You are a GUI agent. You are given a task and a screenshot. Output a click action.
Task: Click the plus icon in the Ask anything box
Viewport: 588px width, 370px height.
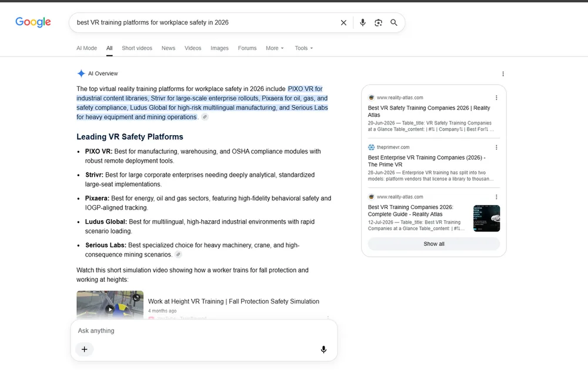[x=84, y=349]
